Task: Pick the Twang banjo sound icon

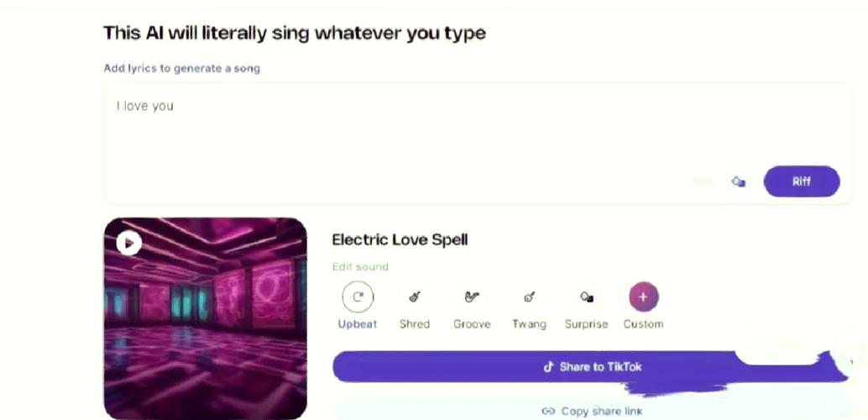Action: (529, 297)
